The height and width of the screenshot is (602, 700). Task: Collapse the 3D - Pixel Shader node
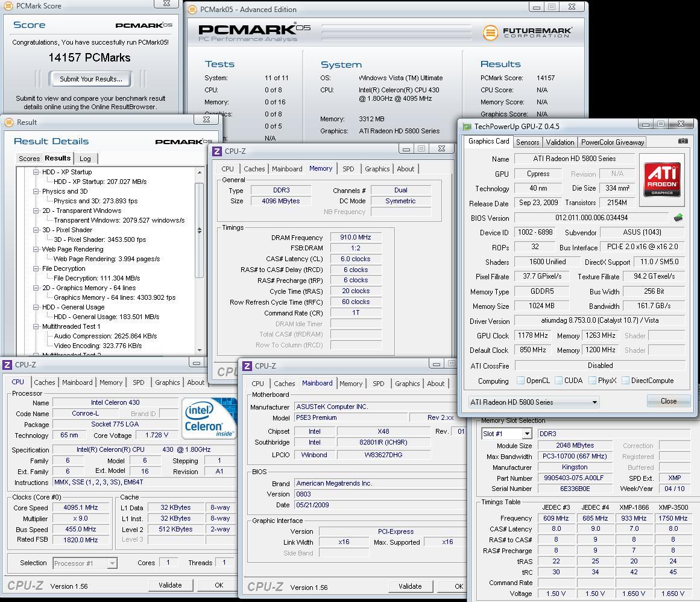point(36,230)
